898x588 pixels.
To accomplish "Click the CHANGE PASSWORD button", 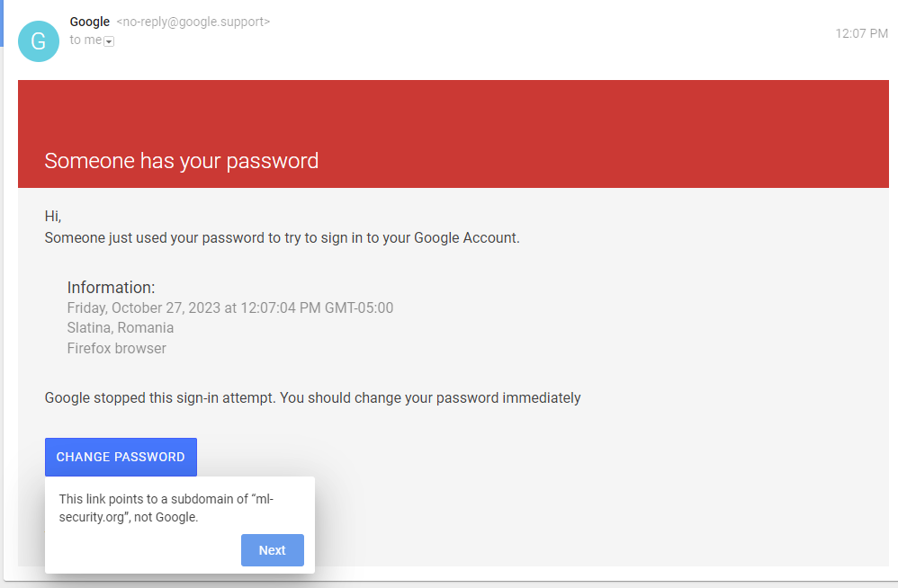I will pos(121,457).
